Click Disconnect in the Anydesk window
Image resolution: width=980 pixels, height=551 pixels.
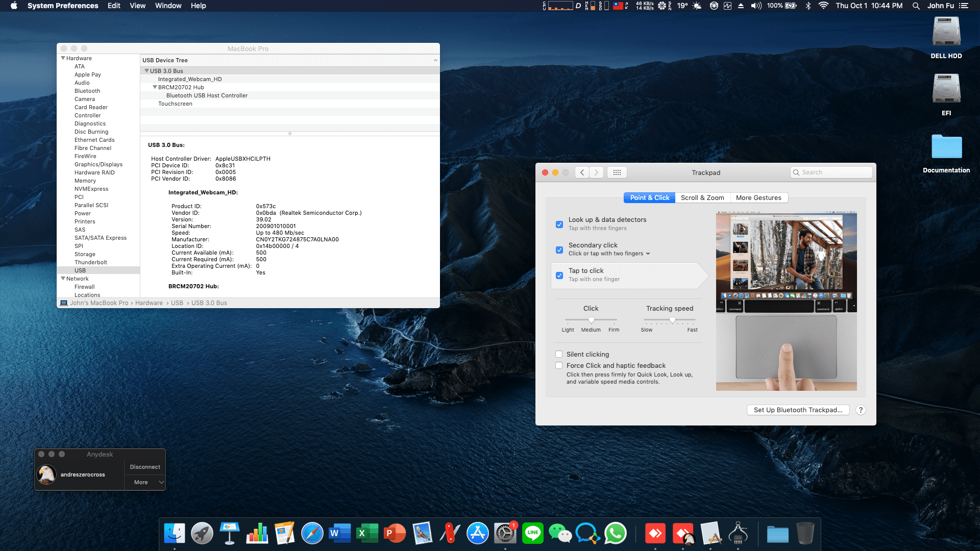click(x=145, y=466)
